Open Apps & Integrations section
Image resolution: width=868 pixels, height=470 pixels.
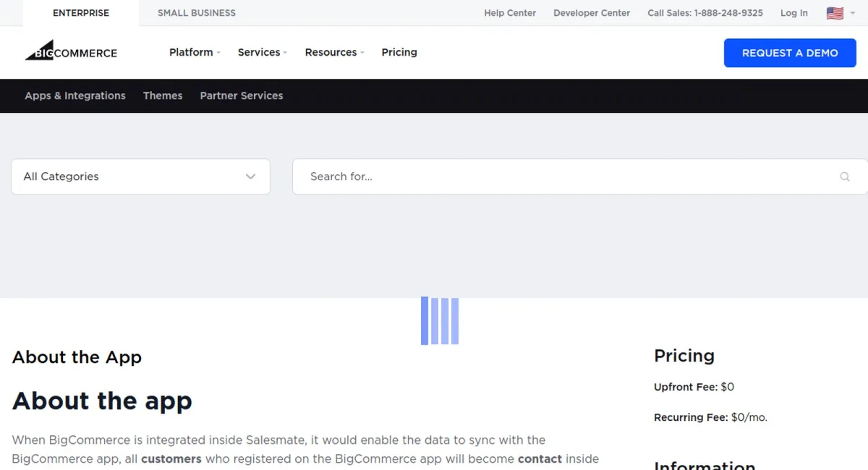coord(75,95)
